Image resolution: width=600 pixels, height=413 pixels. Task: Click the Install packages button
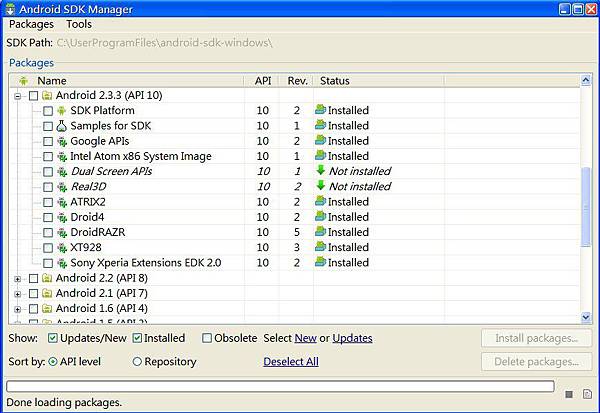click(536, 338)
